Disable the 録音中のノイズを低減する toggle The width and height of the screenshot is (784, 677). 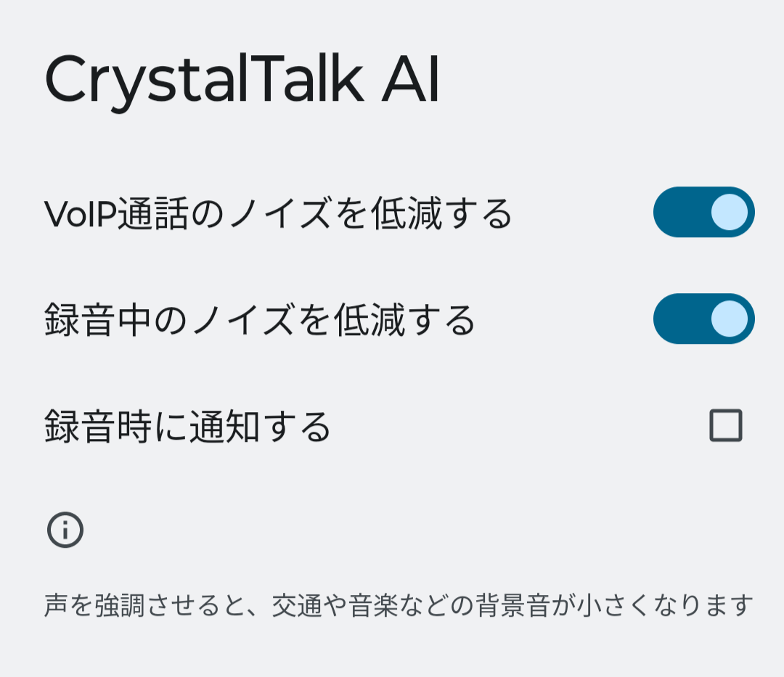(703, 319)
